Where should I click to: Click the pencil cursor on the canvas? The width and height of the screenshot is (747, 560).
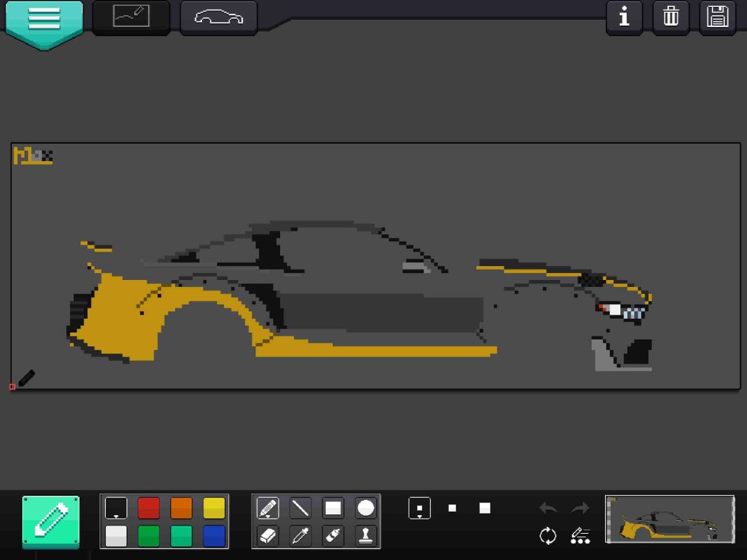[x=26, y=379]
